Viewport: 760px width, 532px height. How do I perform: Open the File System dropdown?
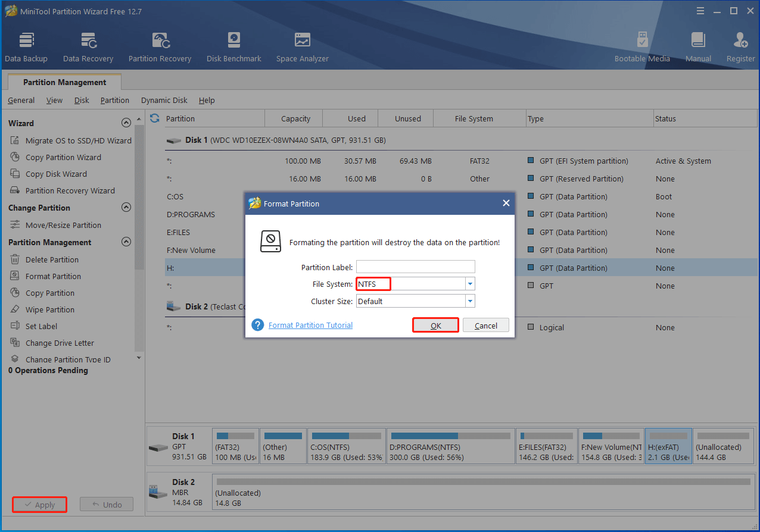[x=470, y=284]
